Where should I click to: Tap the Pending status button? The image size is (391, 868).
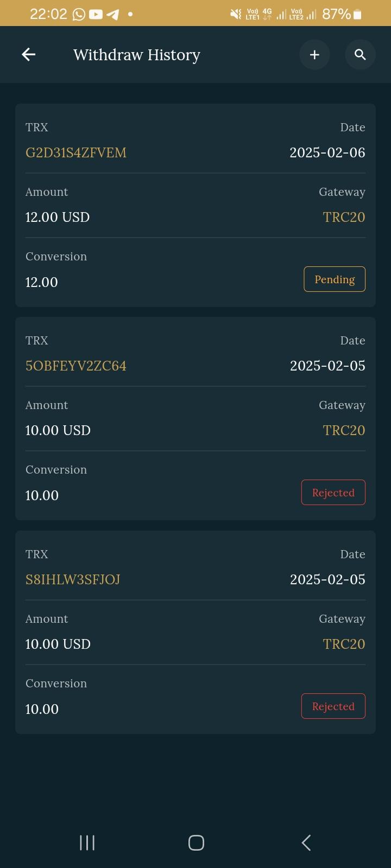(334, 279)
